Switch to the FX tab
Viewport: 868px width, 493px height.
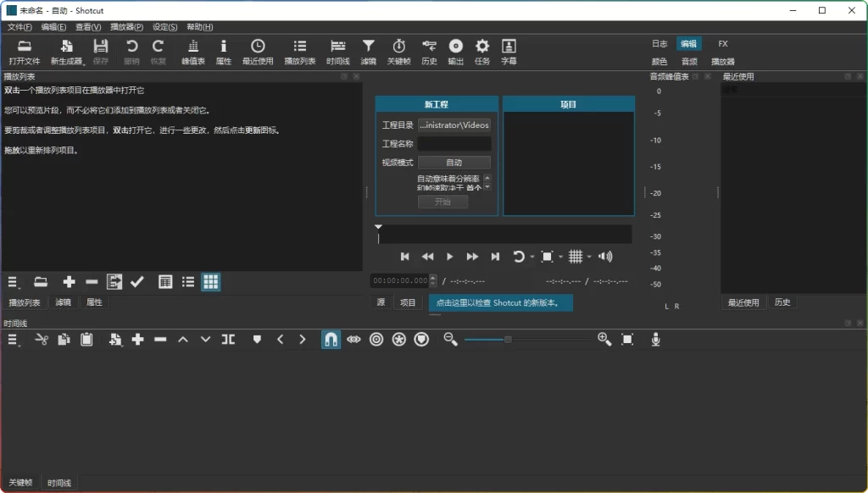[722, 43]
